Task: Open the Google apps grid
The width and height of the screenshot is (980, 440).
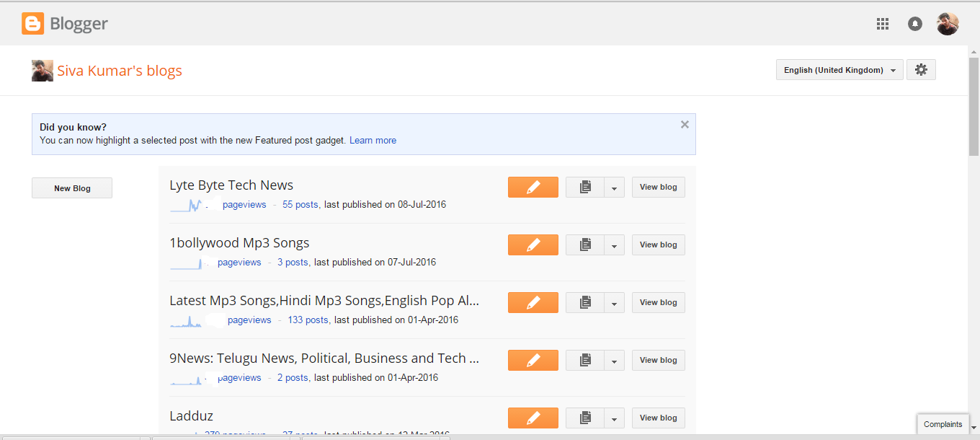Action: (883, 24)
